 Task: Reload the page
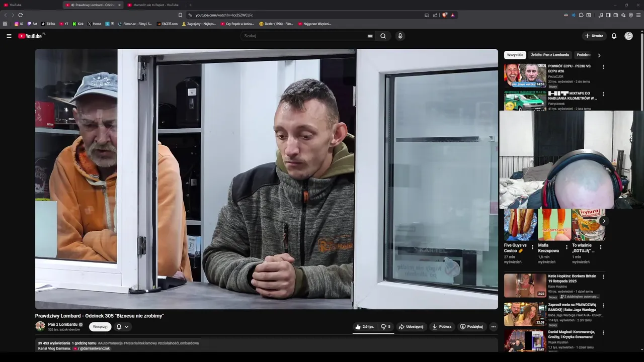point(20,15)
